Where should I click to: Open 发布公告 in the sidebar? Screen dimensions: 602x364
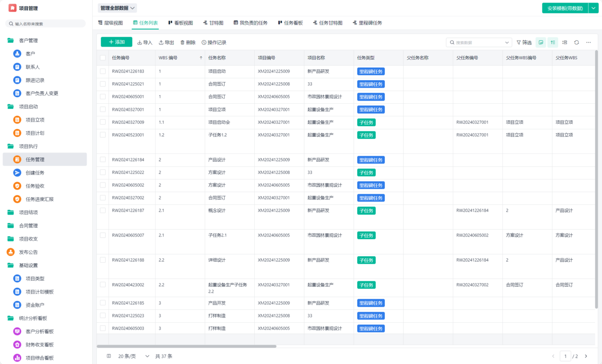pos(28,252)
